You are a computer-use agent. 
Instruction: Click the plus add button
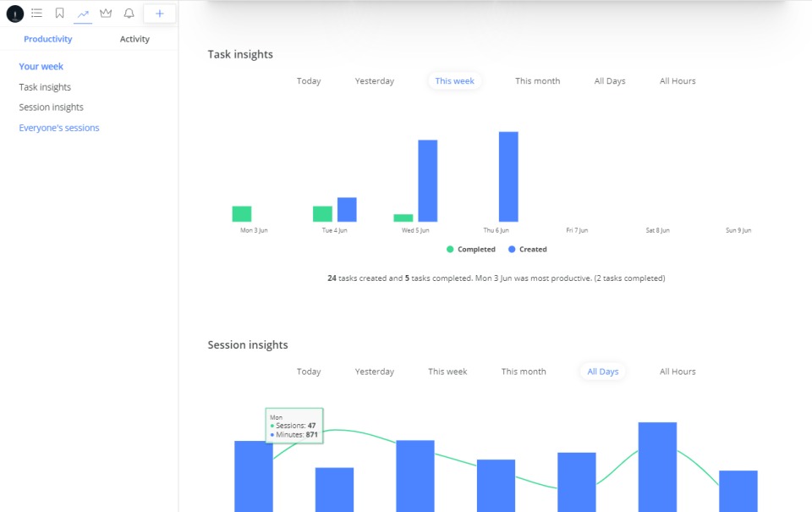160,14
